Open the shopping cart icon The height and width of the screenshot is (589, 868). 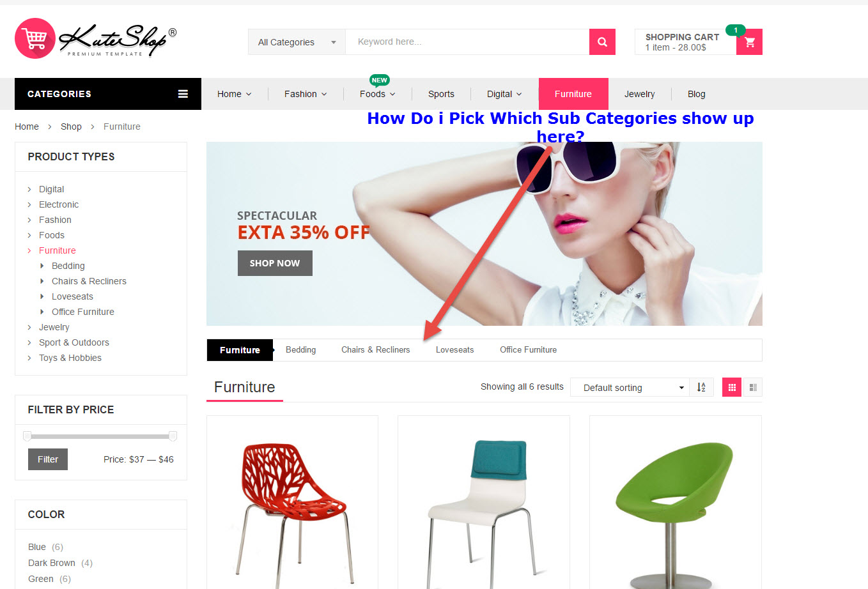coord(750,42)
